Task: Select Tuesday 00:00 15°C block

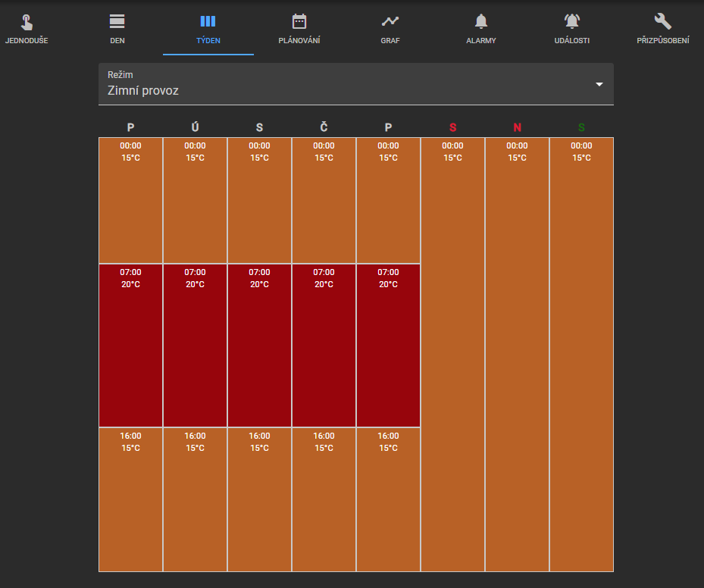Action: click(x=195, y=200)
